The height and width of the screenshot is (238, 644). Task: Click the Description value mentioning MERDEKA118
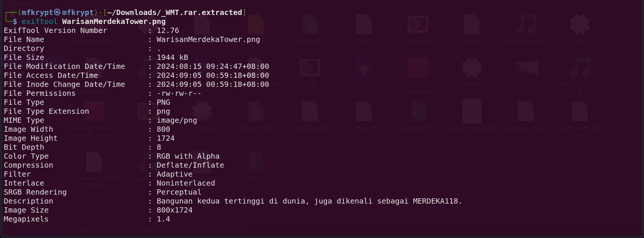pos(309,201)
